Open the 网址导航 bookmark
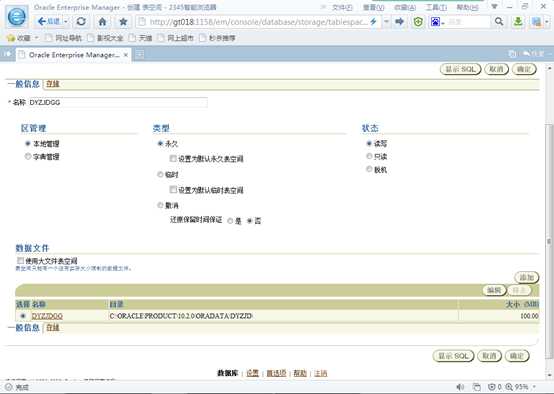The height and width of the screenshot is (394, 554). coord(64,38)
